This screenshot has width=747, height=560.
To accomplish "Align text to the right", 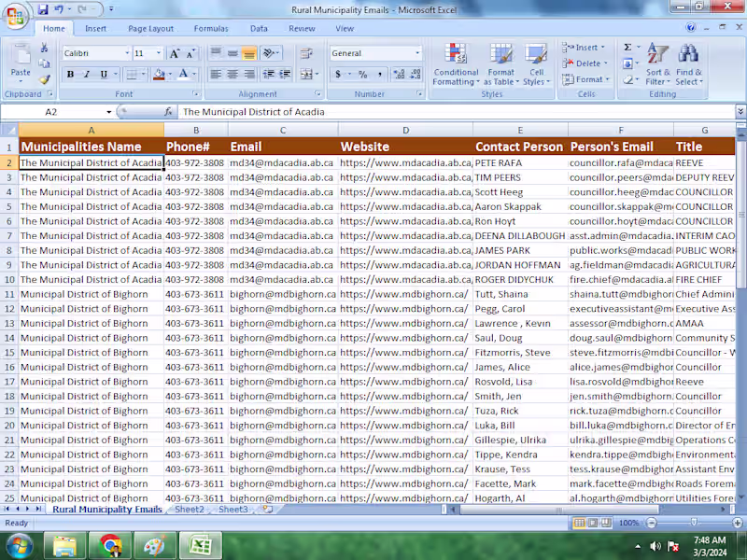I will point(249,75).
